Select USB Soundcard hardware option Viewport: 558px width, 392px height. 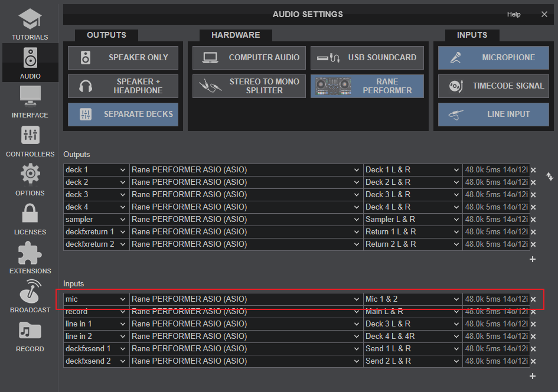pyautogui.click(x=367, y=58)
